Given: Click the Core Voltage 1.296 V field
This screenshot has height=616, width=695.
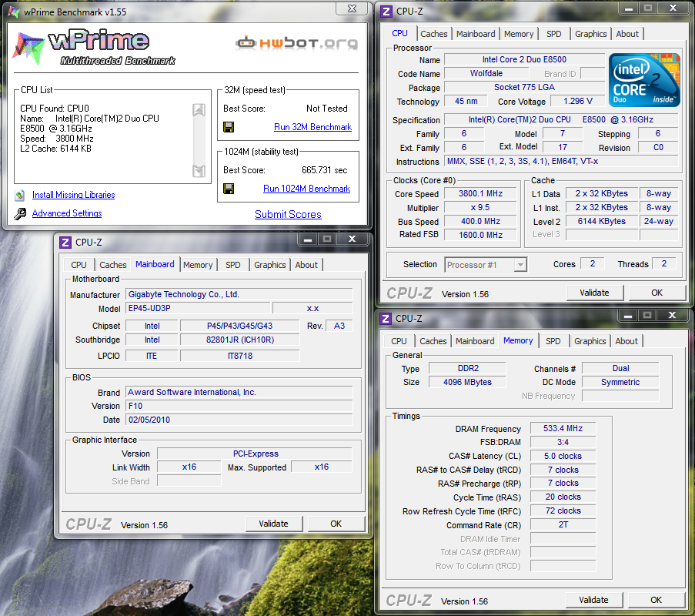Looking at the screenshot, I should (577, 101).
